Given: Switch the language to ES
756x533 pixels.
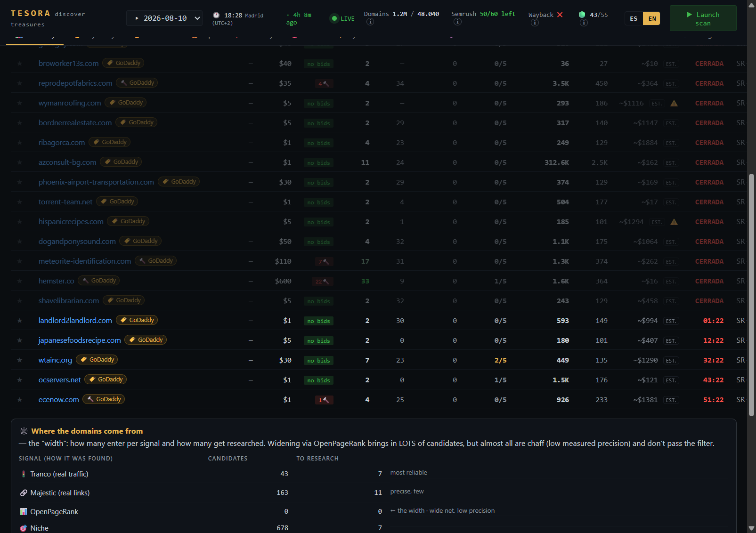Looking at the screenshot, I should tap(634, 18).
